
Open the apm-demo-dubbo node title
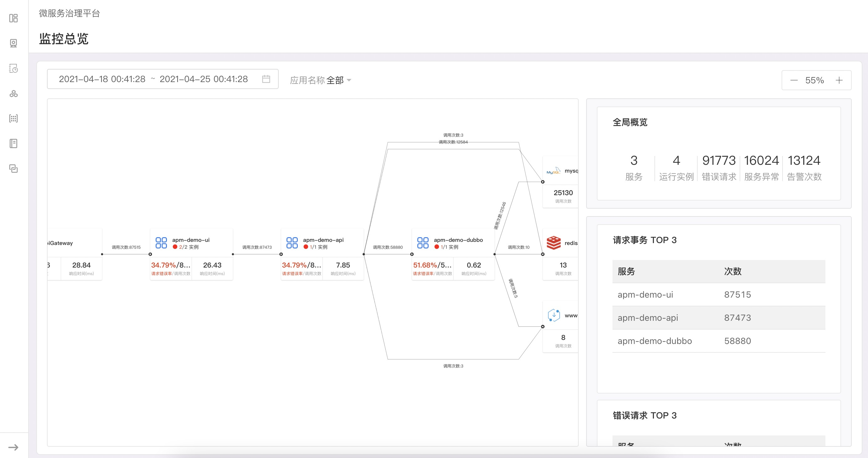(458, 240)
